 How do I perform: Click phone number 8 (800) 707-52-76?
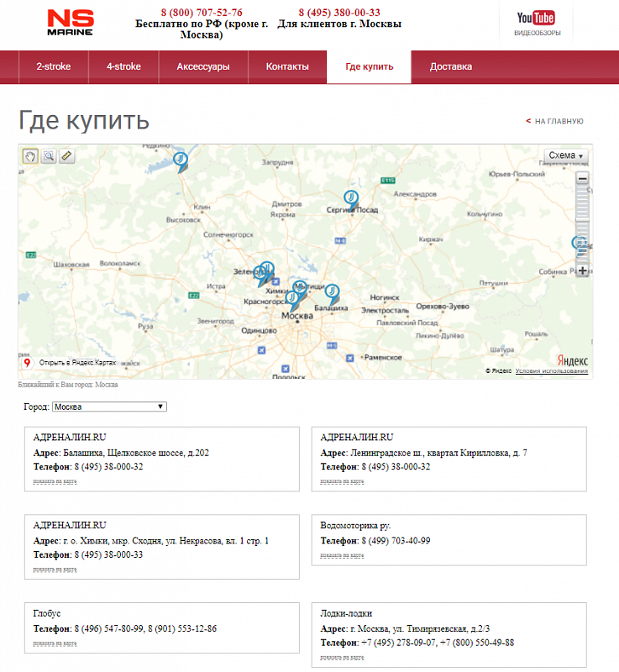(x=202, y=13)
